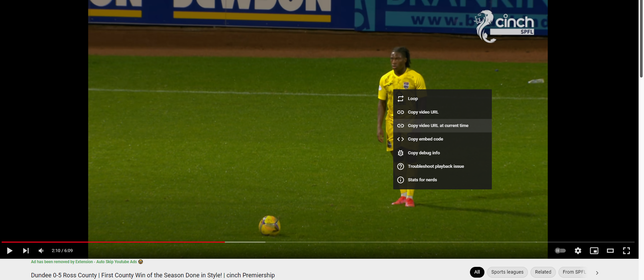Screen dimensions: 644x280
Task: Select the From SPFL chip
Action: coord(574,272)
